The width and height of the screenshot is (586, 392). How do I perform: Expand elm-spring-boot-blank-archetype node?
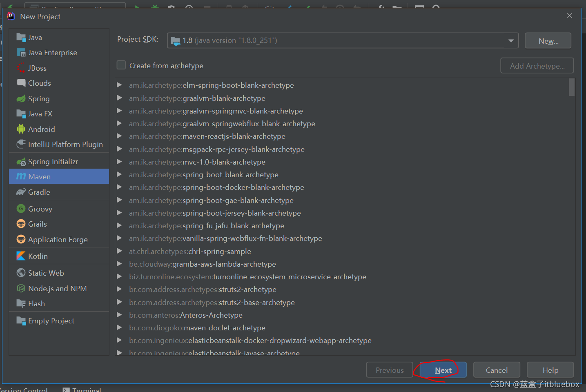click(119, 85)
